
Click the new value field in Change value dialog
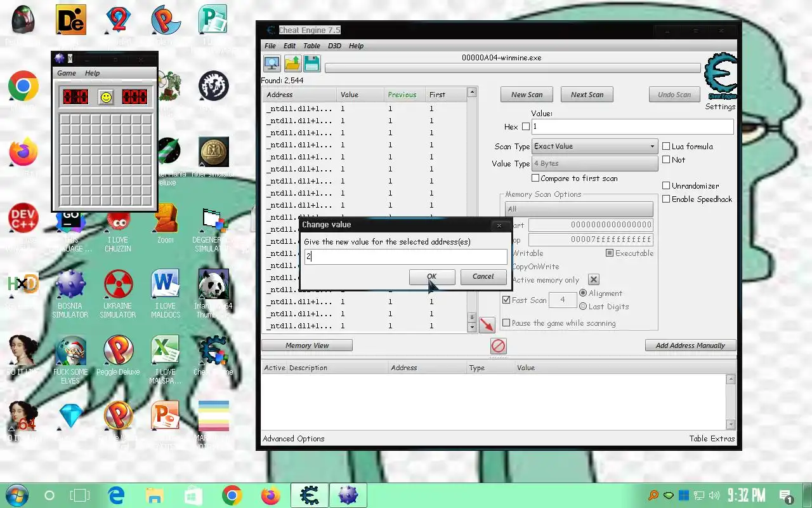[405, 257]
